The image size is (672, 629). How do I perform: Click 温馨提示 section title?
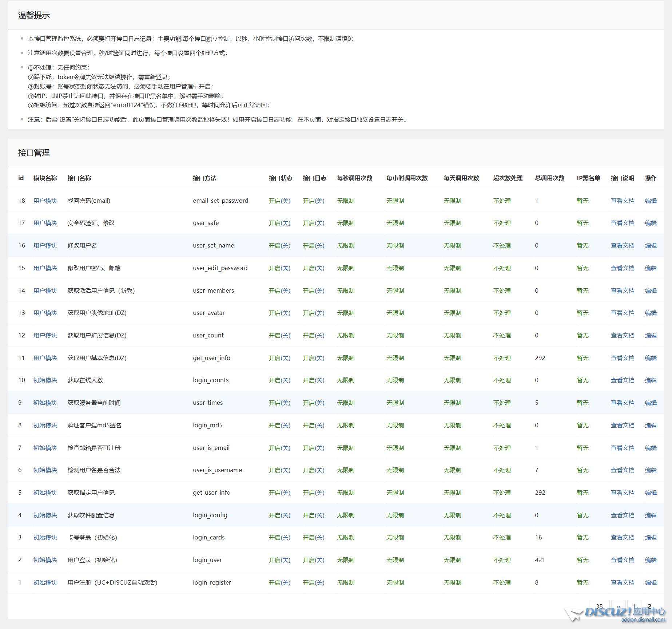(34, 15)
